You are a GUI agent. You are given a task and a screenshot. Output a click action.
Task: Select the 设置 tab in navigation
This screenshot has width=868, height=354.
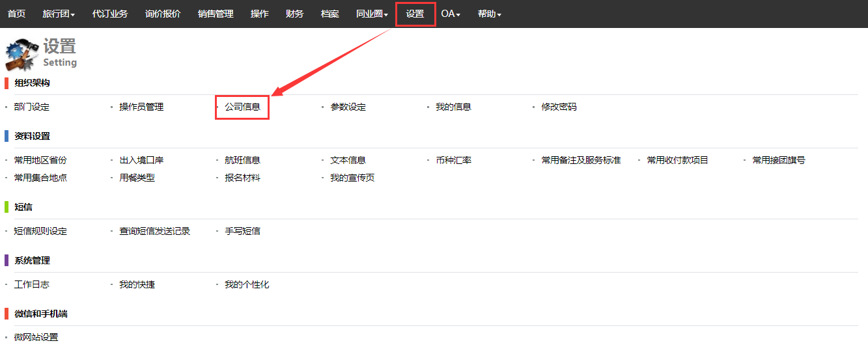[x=415, y=14]
